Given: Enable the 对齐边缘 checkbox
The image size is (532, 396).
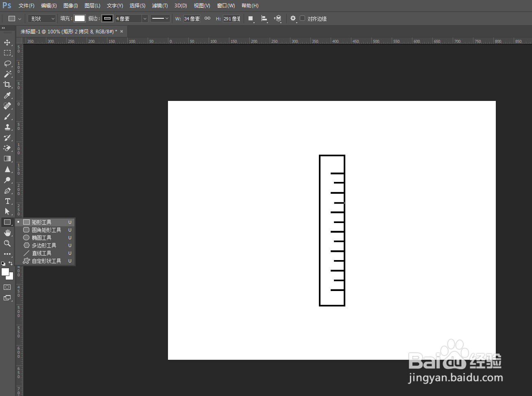Looking at the screenshot, I should pyautogui.click(x=303, y=18).
